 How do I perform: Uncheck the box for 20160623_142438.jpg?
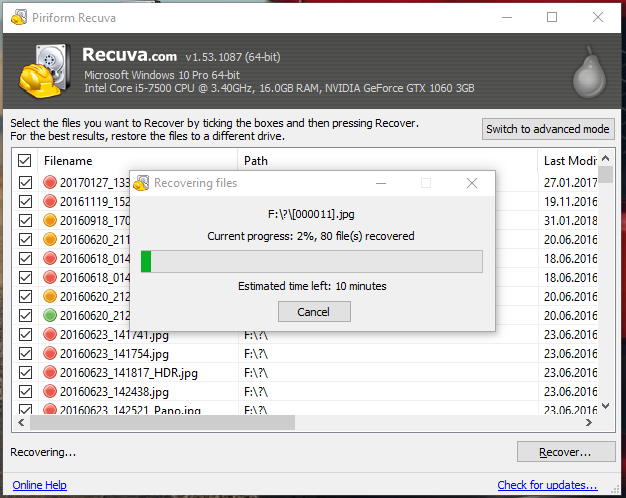[25, 392]
